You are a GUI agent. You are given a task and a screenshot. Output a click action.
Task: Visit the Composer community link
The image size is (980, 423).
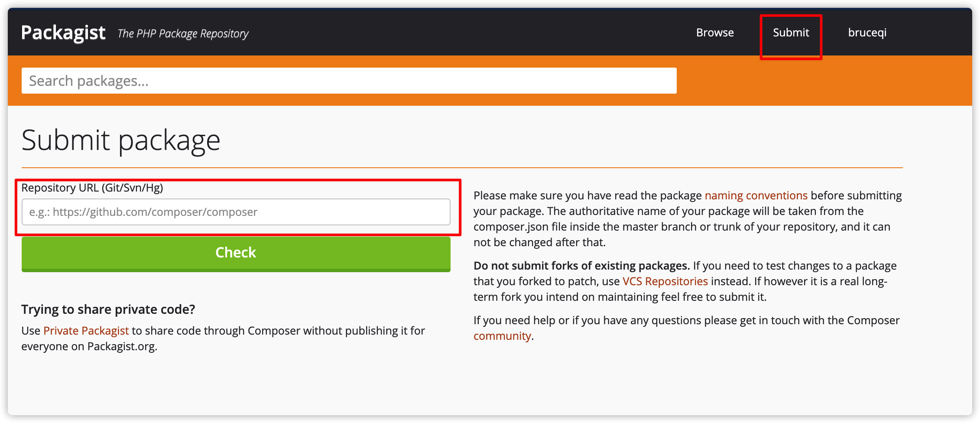[x=502, y=336]
